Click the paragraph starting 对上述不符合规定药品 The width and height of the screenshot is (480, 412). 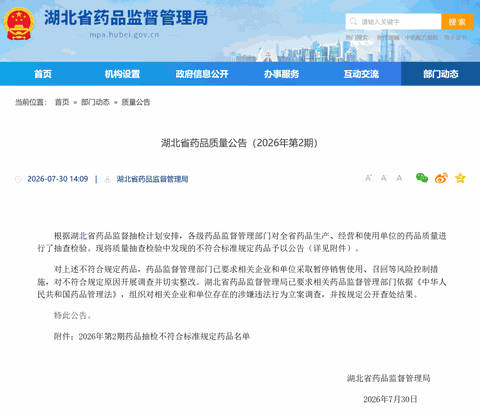(242, 282)
